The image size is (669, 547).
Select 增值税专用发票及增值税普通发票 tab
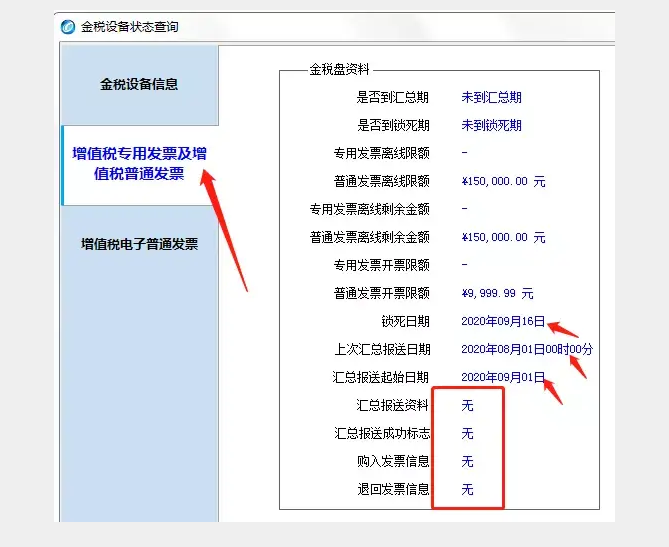139,166
